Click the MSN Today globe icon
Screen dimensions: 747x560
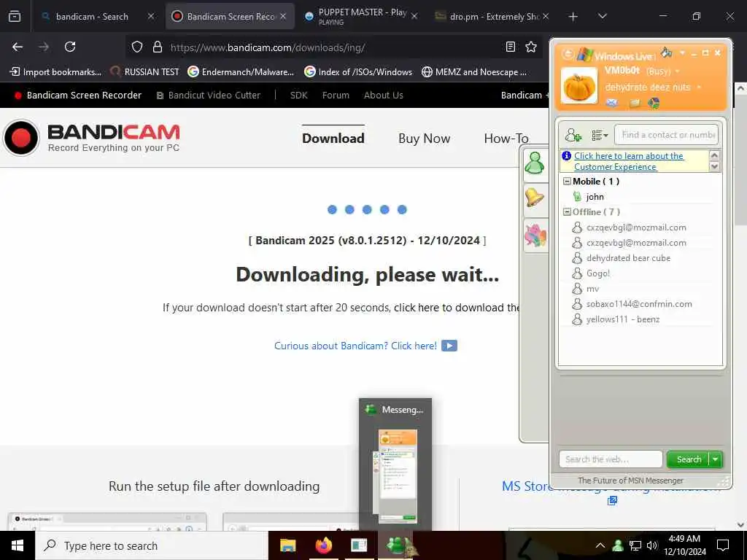[x=654, y=103]
